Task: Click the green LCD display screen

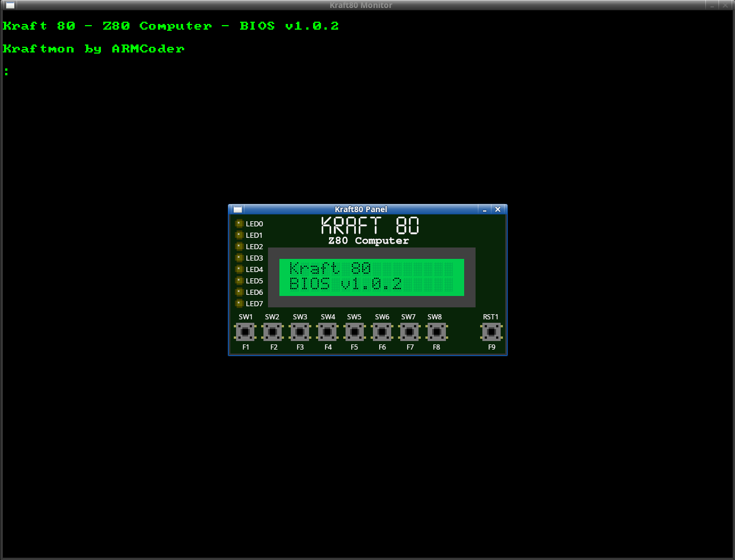Action: coord(371,277)
